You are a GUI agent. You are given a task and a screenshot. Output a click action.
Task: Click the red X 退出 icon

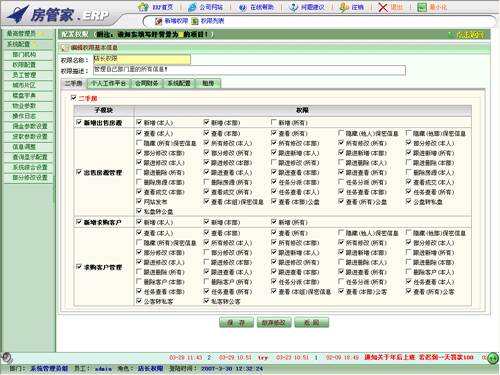[383, 7]
